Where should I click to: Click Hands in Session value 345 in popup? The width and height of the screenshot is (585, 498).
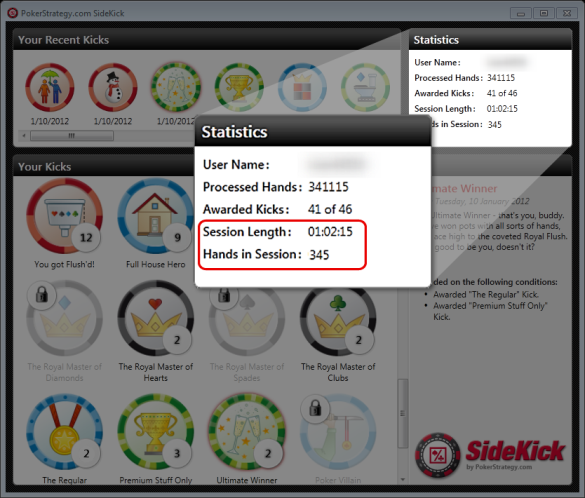tap(319, 254)
